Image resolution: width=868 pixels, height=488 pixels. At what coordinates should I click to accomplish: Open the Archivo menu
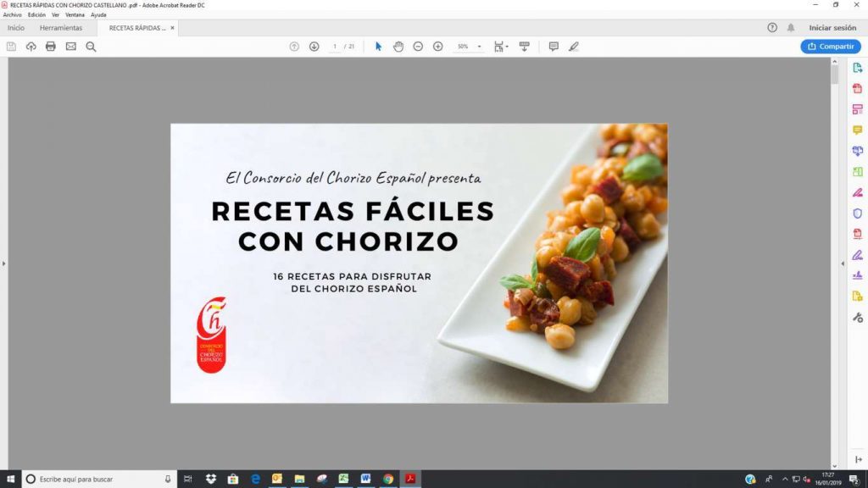coord(12,14)
